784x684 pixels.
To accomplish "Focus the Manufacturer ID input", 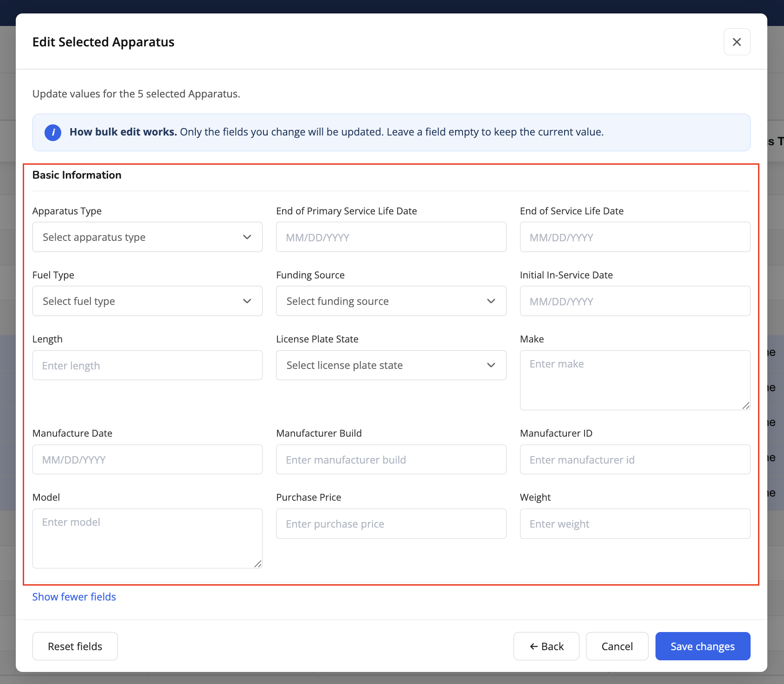I will tap(635, 459).
